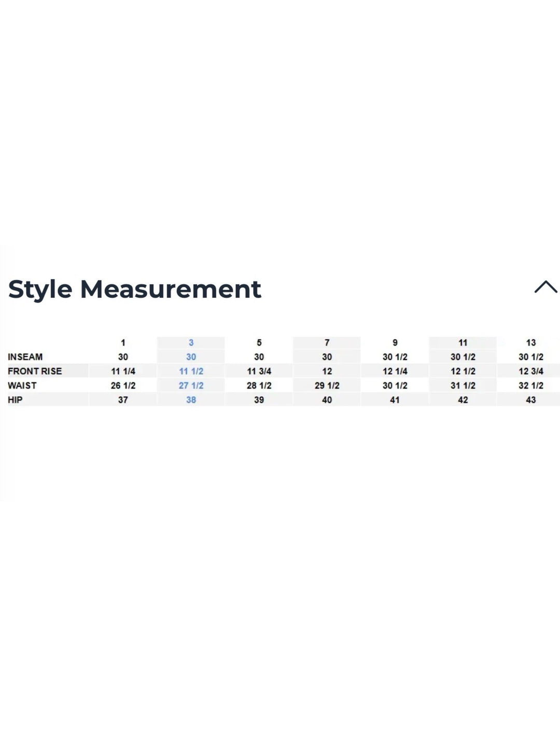Screen dimensions: 560x747
Task: Click the INSEAM row label
Action: point(25,357)
